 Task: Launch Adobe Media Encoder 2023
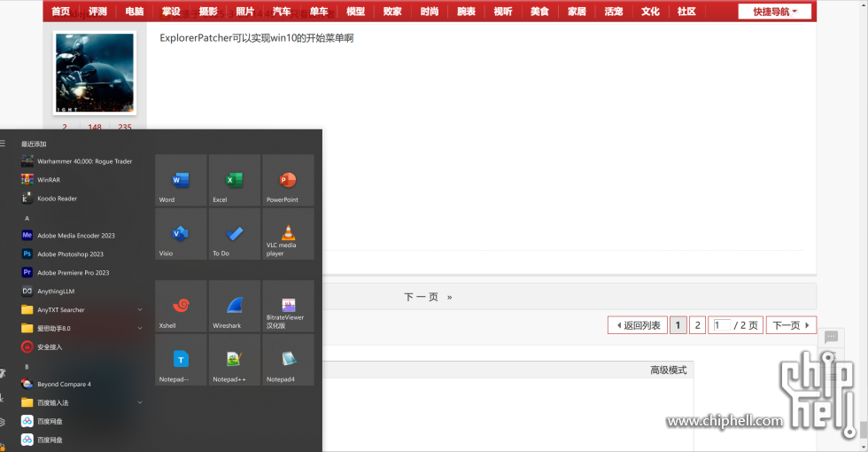point(81,236)
